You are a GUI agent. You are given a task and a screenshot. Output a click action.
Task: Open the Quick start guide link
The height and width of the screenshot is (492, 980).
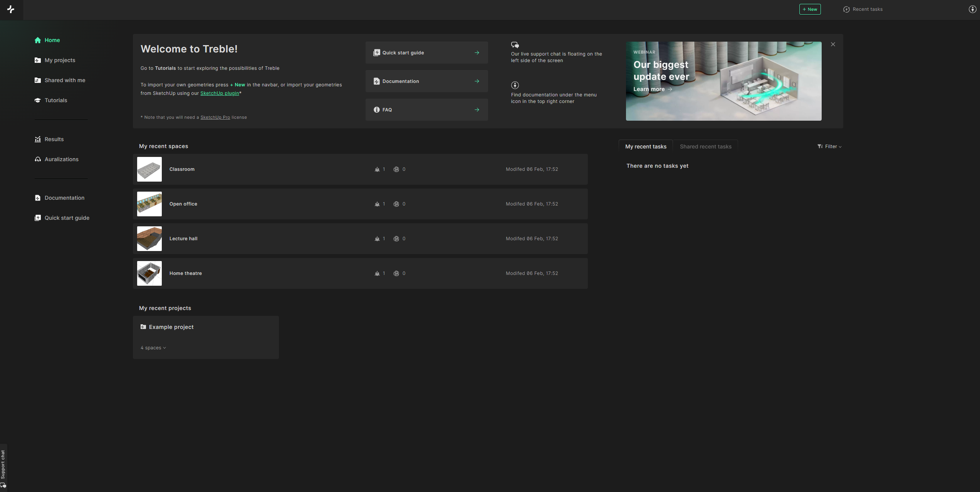(427, 52)
